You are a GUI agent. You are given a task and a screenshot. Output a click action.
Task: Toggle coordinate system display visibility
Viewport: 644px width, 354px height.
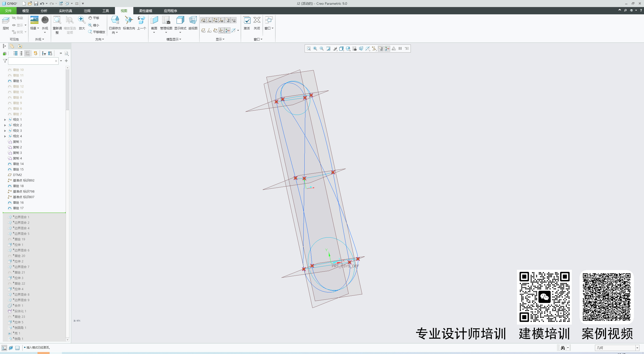point(221,20)
